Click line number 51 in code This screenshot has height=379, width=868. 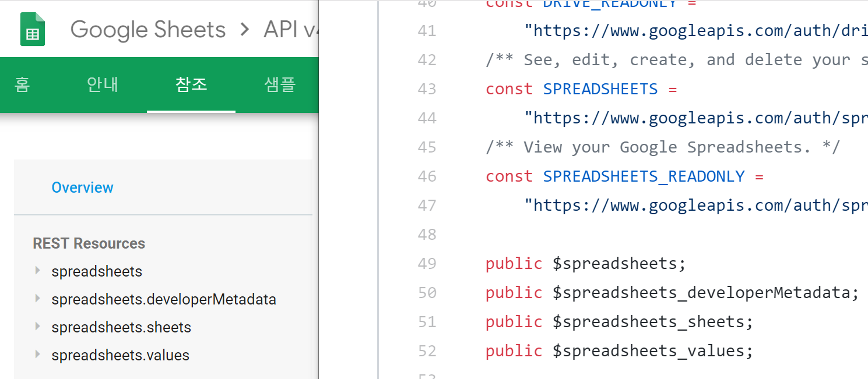point(427,322)
